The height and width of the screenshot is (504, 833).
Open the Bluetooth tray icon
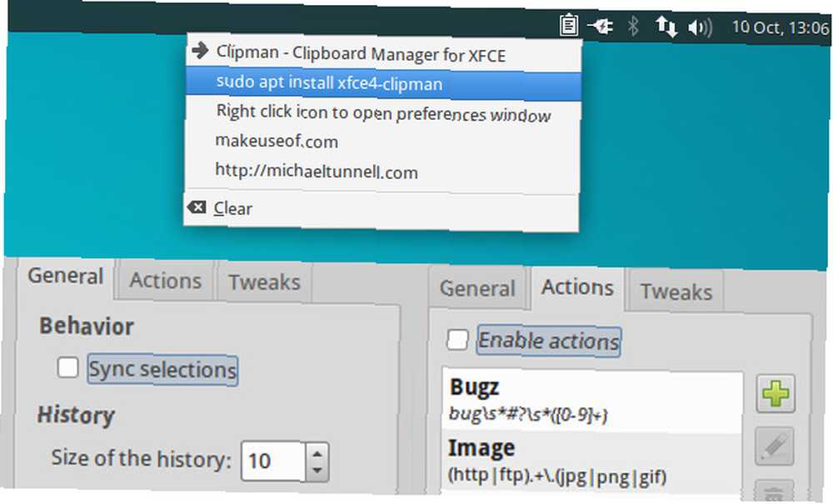pos(633,26)
